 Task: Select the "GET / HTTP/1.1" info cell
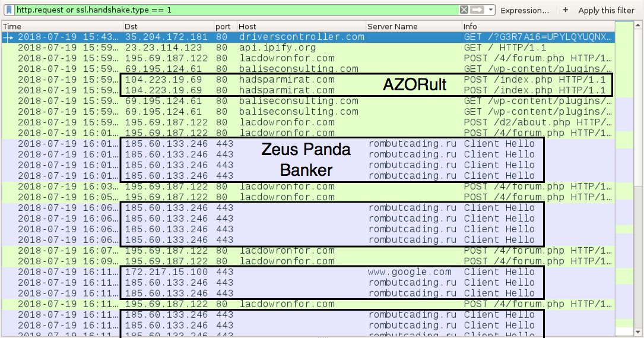[505, 48]
